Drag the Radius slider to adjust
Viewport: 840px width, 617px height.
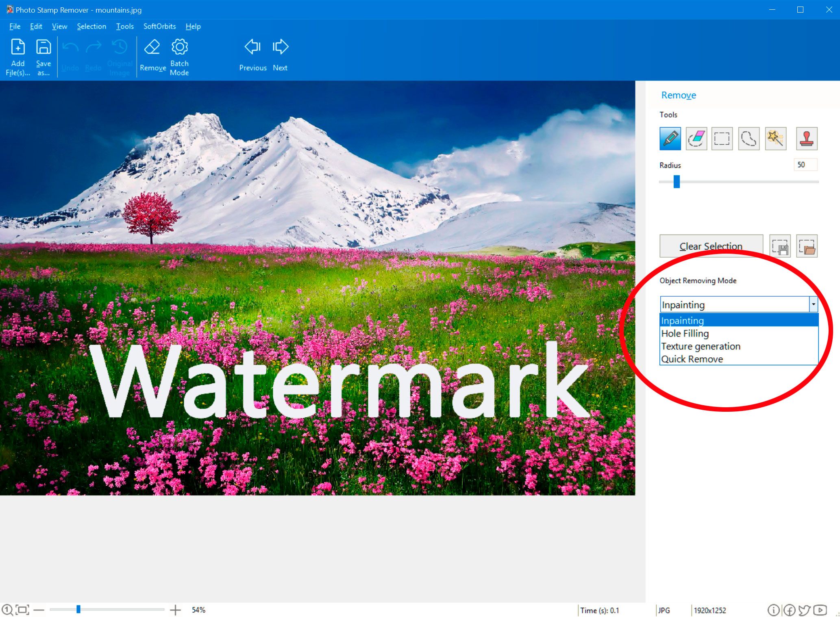675,183
